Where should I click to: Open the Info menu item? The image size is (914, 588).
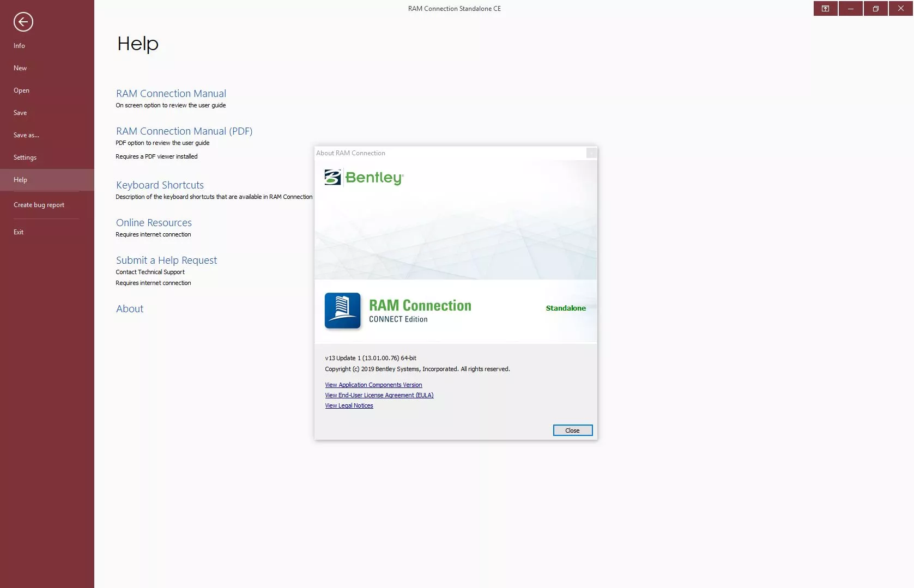coord(20,46)
